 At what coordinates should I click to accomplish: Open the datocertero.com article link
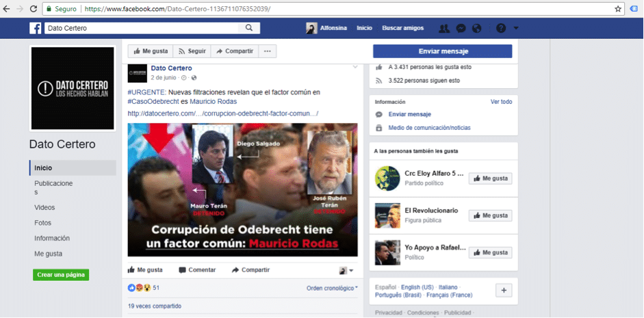pyautogui.click(x=223, y=113)
